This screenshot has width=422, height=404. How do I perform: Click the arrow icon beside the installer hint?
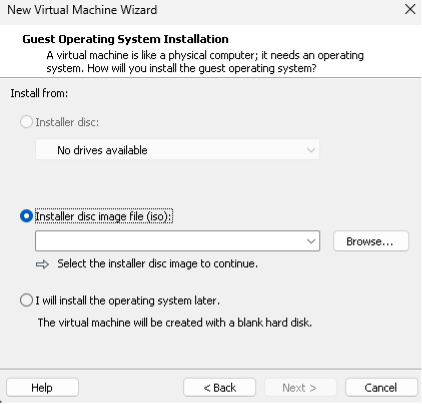click(42, 264)
